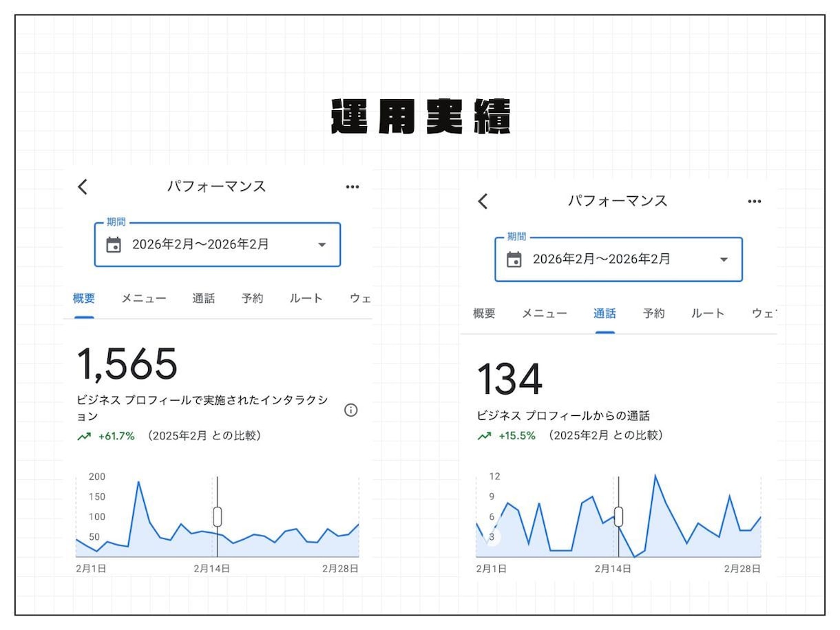Click the +61.7% change value

pos(116,437)
